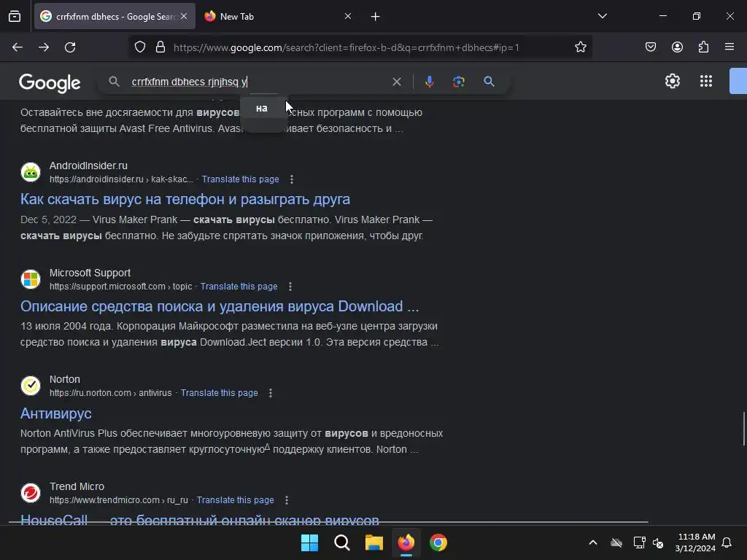Show hidden system tray icons
Viewport: 747px width, 560px height.
point(593,542)
